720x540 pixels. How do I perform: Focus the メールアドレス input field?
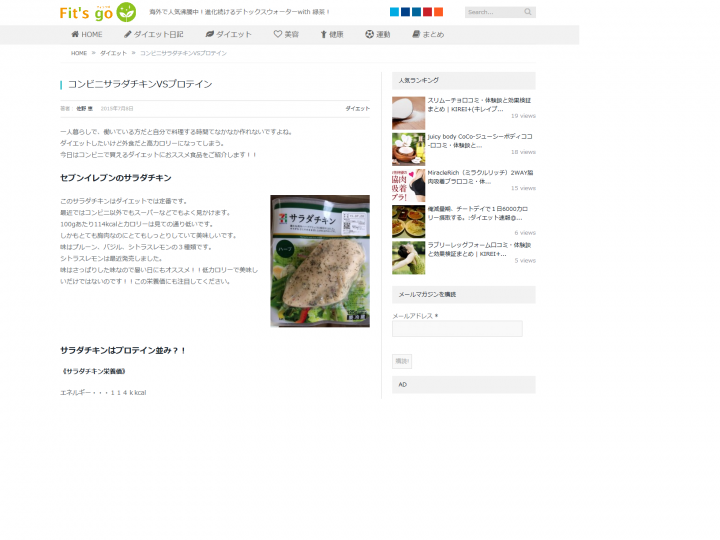(x=457, y=329)
